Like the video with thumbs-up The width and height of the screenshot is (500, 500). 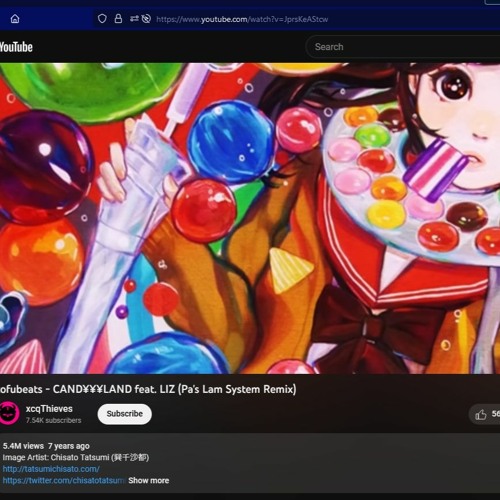pyautogui.click(x=481, y=414)
